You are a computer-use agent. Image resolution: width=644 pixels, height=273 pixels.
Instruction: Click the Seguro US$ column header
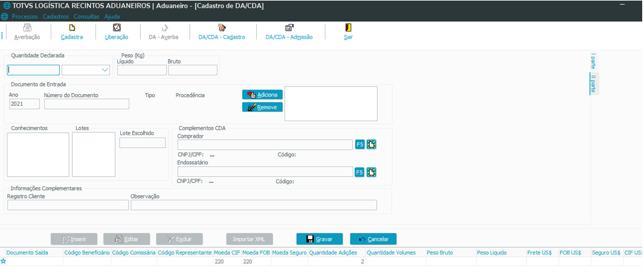[606, 253]
